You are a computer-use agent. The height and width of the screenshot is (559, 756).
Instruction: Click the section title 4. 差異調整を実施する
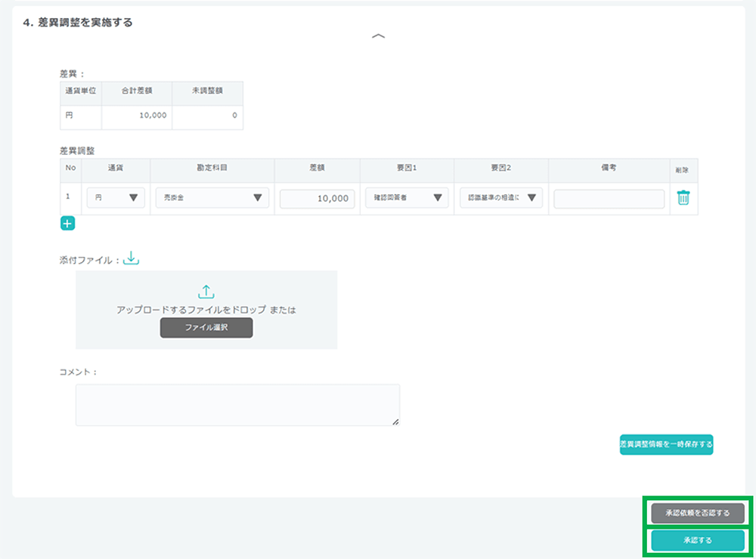(x=78, y=23)
